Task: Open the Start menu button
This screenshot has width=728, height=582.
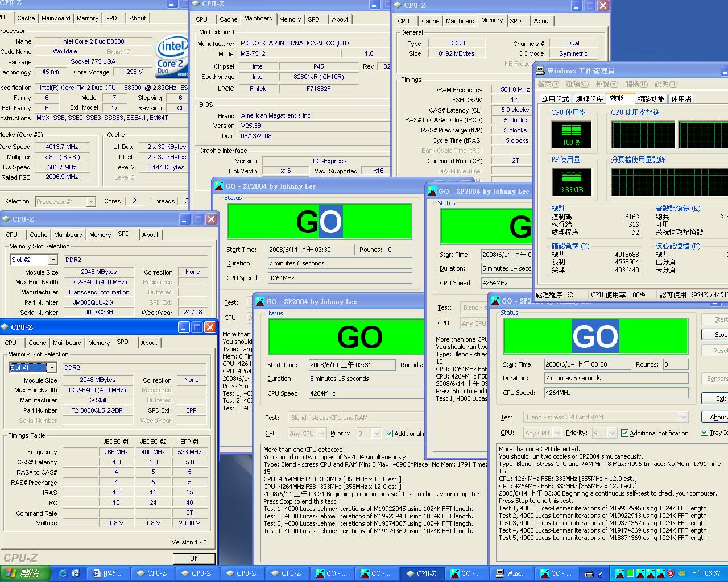Action: click(25, 573)
